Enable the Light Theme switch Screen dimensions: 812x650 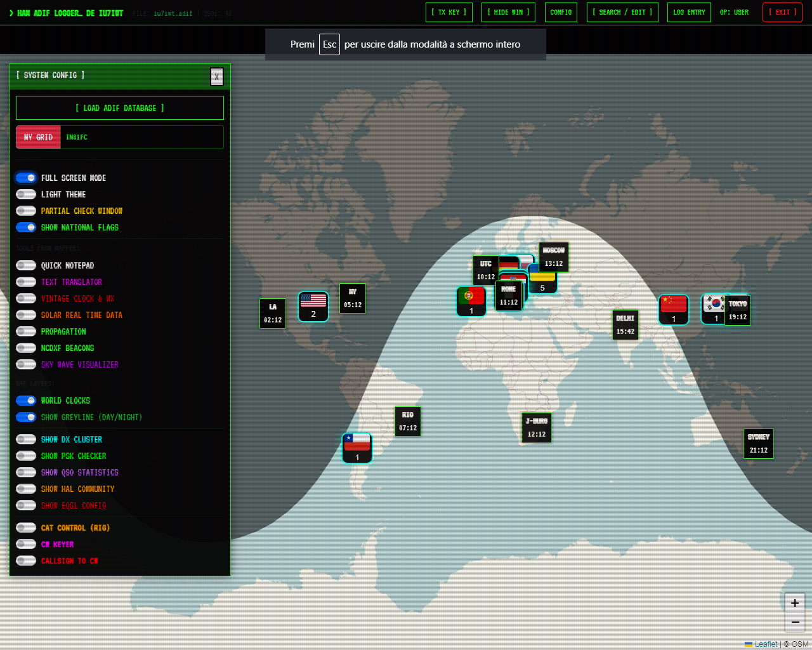point(26,194)
